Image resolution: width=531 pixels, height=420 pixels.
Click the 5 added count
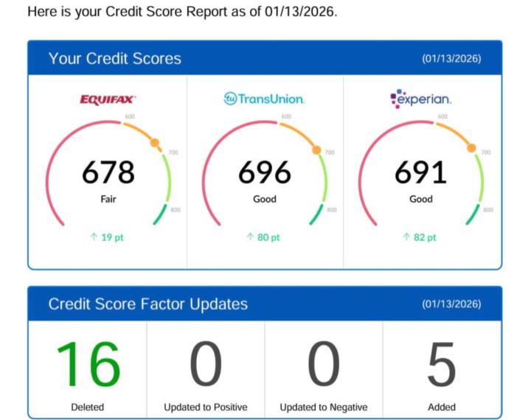pos(442,364)
